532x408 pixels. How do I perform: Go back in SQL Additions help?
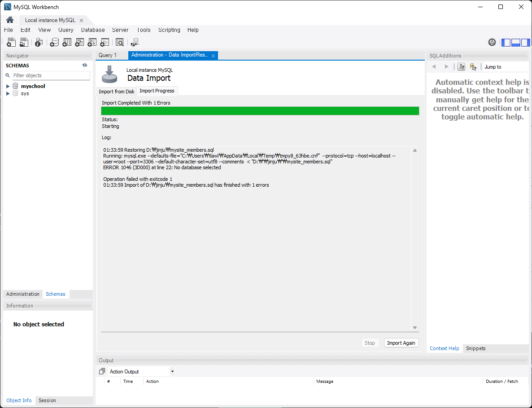tap(434, 66)
